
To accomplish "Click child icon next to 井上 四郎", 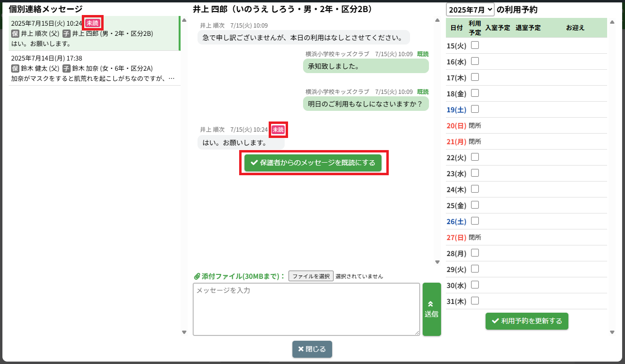I will tap(66, 33).
